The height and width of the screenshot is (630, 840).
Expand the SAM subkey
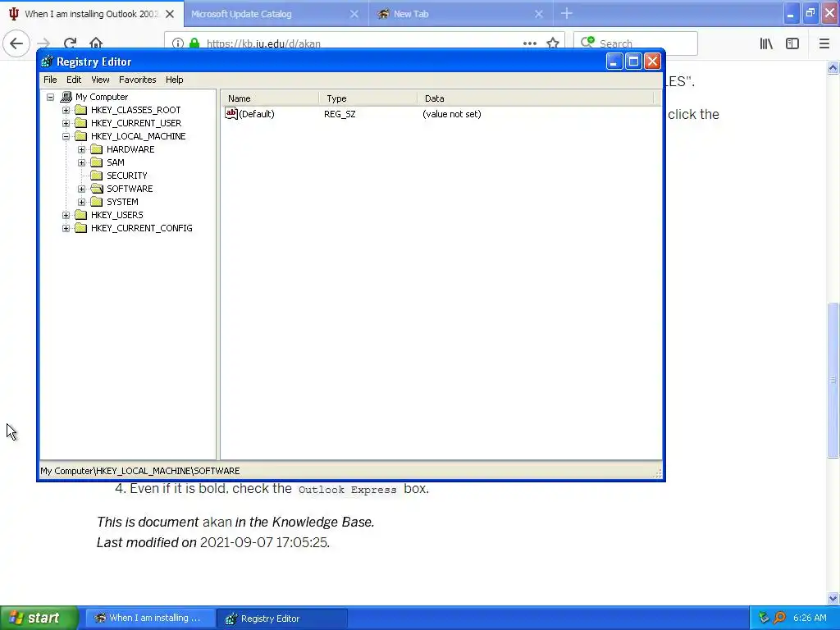pyautogui.click(x=81, y=163)
